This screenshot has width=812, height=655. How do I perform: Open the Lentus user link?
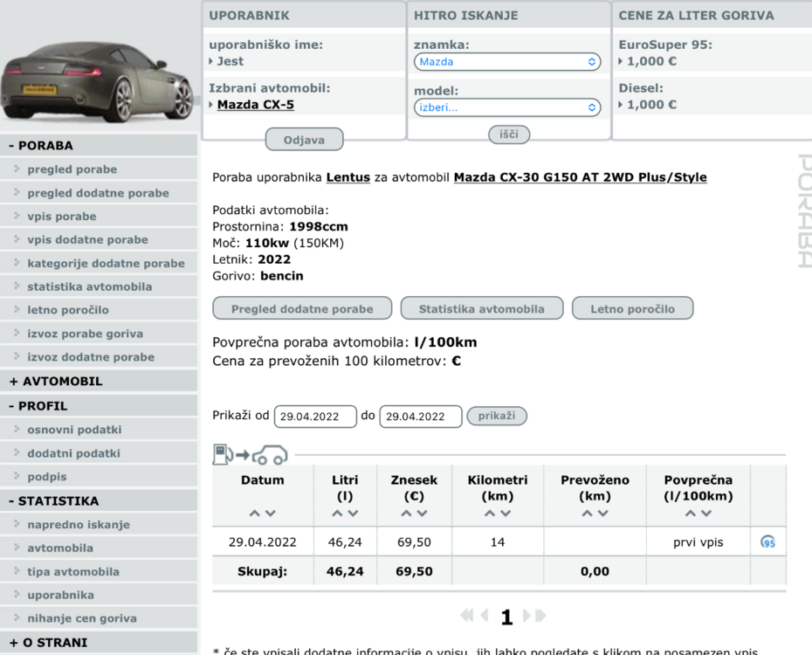point(348,177)
